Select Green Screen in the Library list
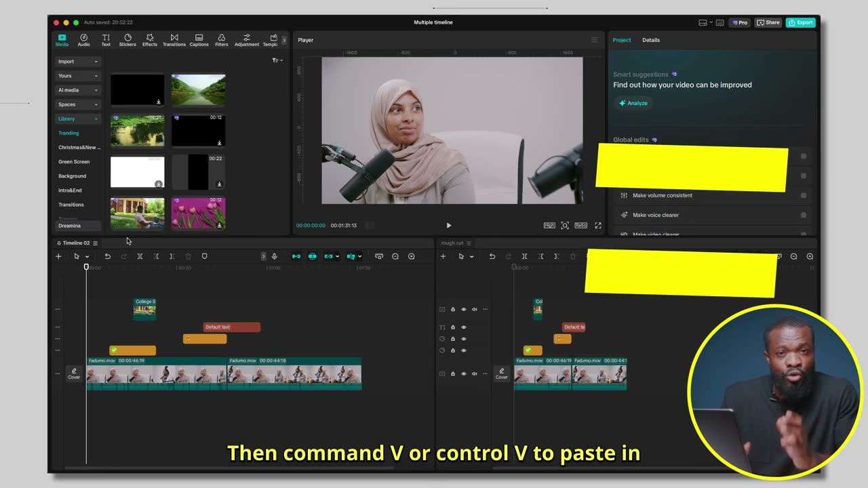The width and height of the screenshot is (868, 488). 74,161
